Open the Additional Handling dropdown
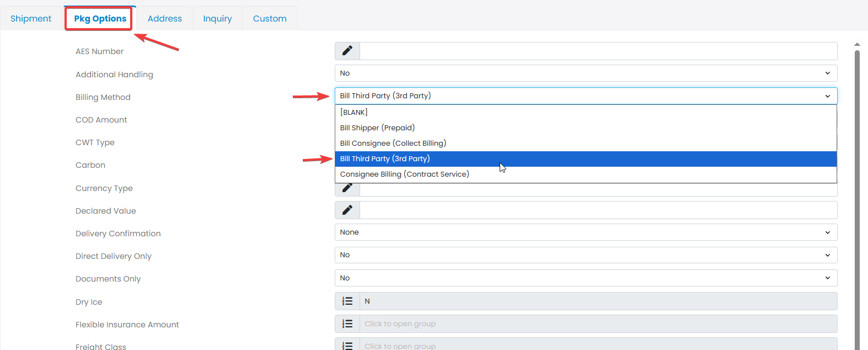 tap(586, 73)
